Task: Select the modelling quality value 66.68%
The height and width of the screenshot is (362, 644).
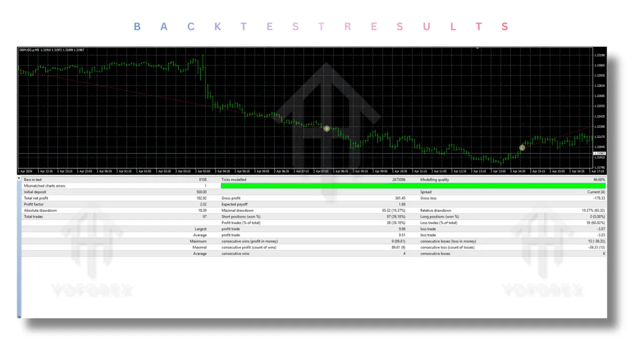Action: 600,179
